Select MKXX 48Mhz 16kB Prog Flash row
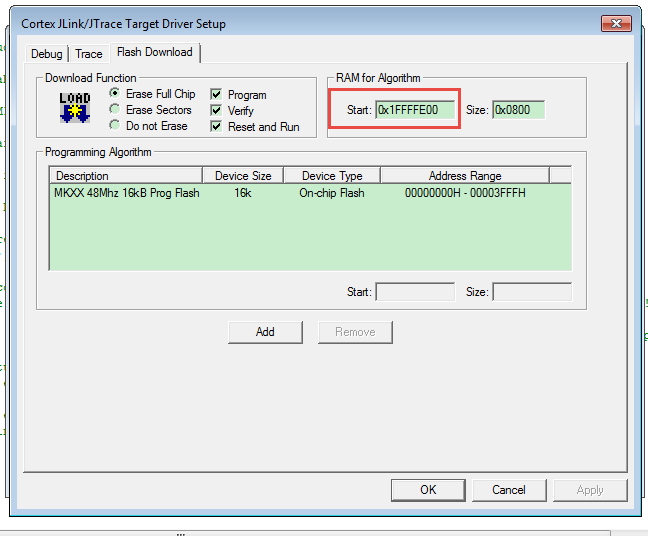 310,193
